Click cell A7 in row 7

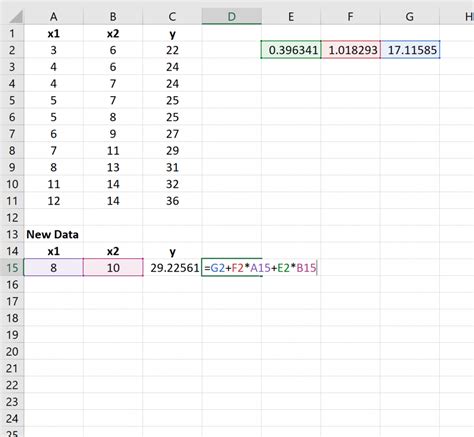click(54, 134)
